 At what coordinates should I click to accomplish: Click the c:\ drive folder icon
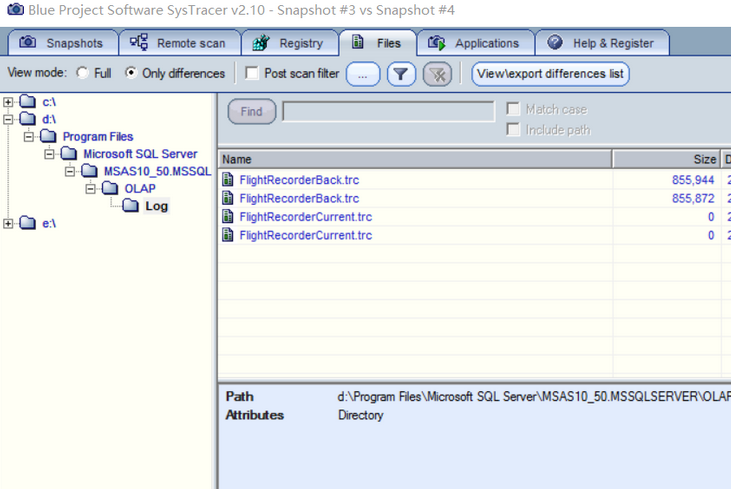[x=28, y=101]
